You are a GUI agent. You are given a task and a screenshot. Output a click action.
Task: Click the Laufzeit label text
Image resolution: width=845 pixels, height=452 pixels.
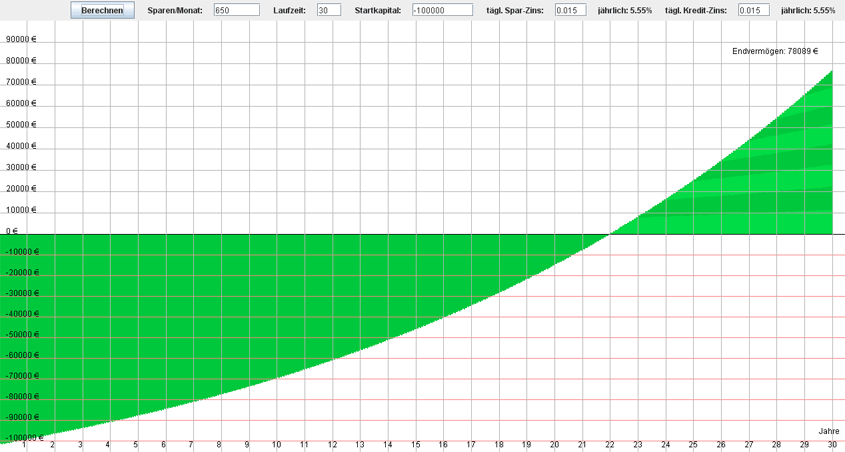(x=289, y=10)
